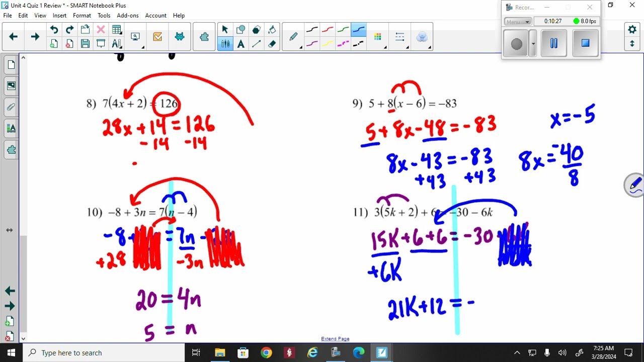Pick the black dashed pen
This screenshot has width=644, height=362.
click(x=359, y=44)
